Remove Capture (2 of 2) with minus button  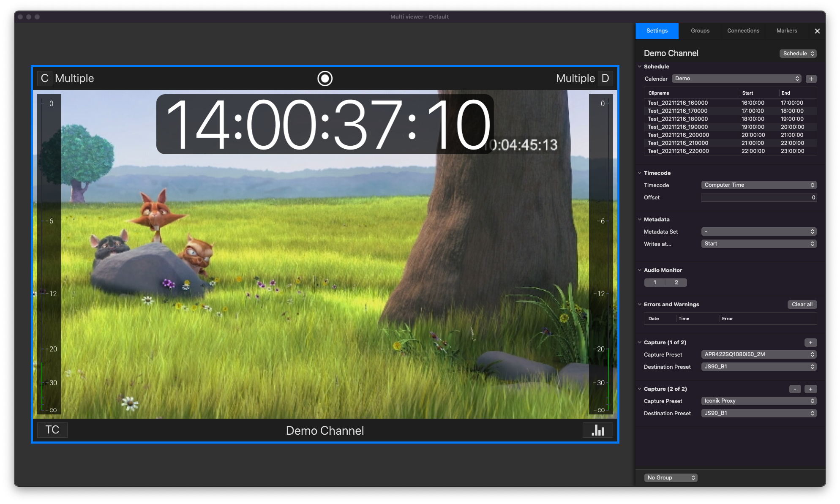pyautogui.click(x=795, y=389)
